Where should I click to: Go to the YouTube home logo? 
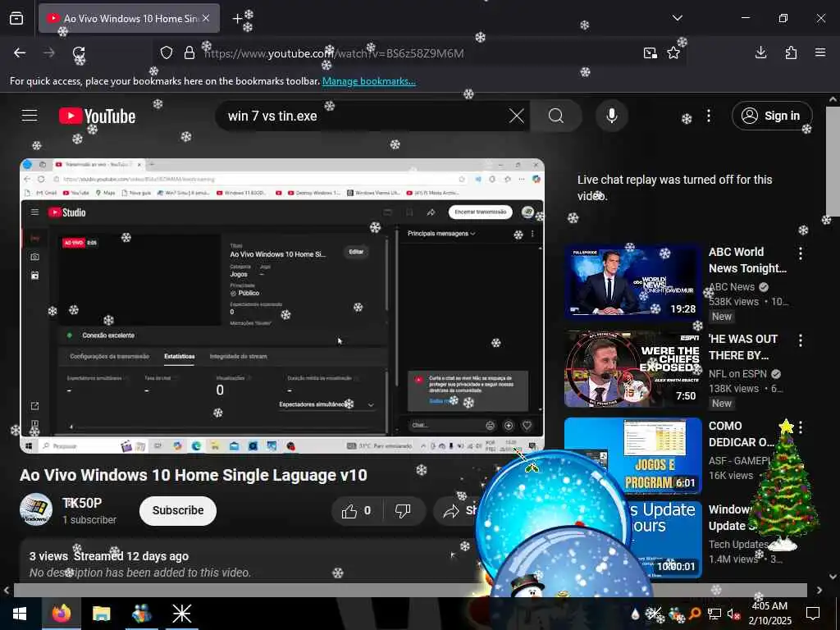(97, 116)
